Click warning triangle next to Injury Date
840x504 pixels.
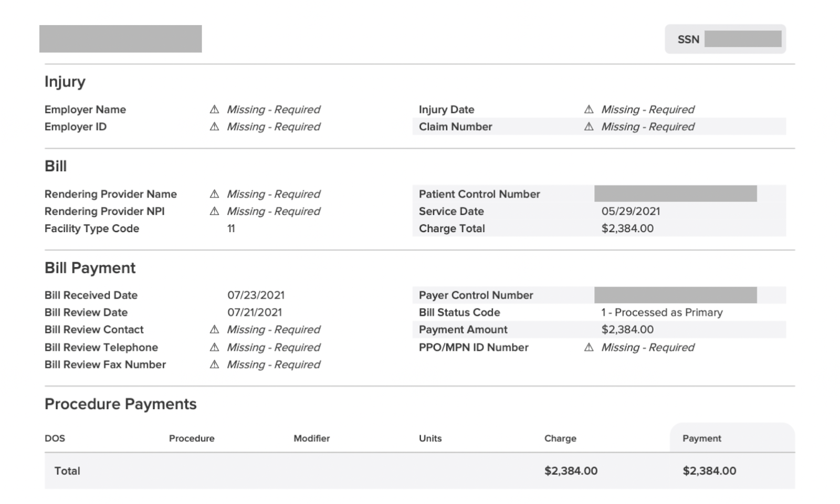coord(589,109)
